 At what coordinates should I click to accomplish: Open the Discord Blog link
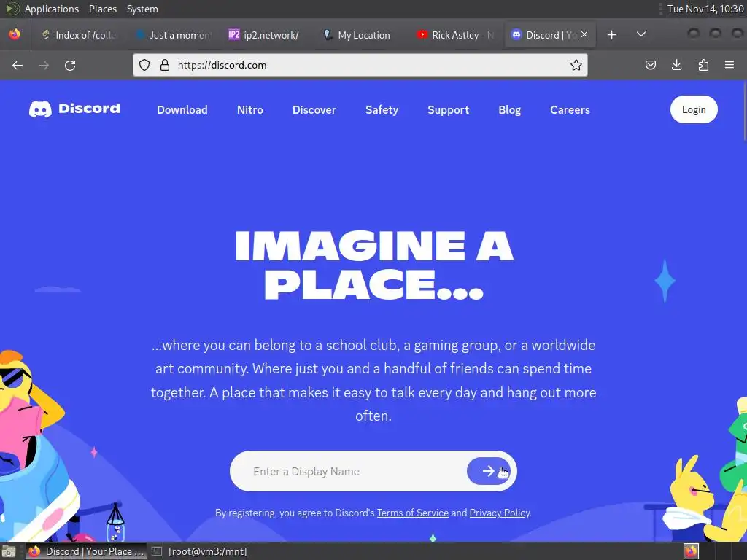[509, 110]
